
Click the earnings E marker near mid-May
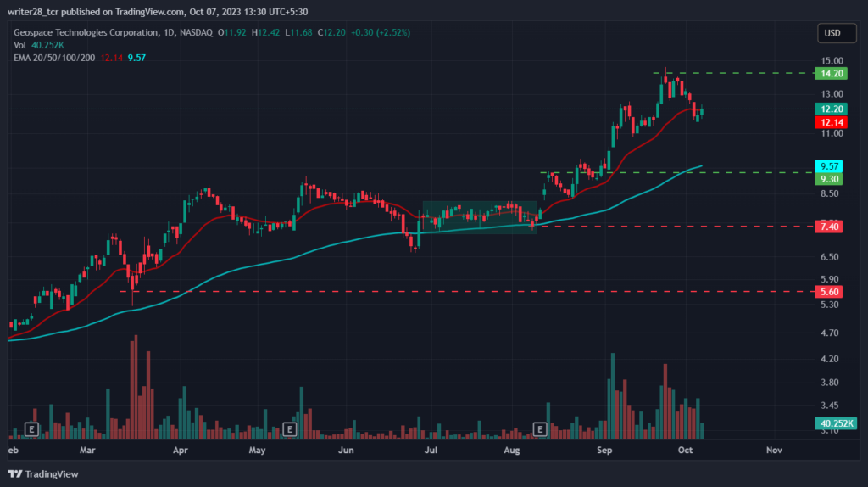pos(289,428)
